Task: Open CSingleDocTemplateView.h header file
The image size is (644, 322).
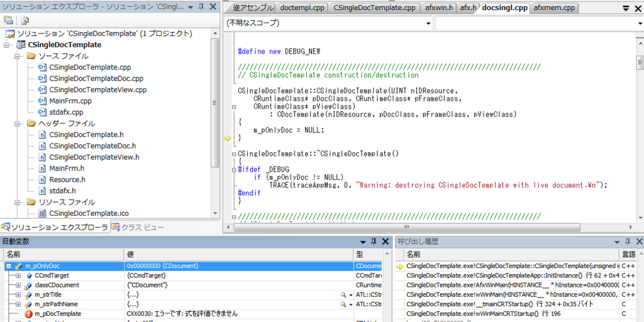Action: click(94, 157)
